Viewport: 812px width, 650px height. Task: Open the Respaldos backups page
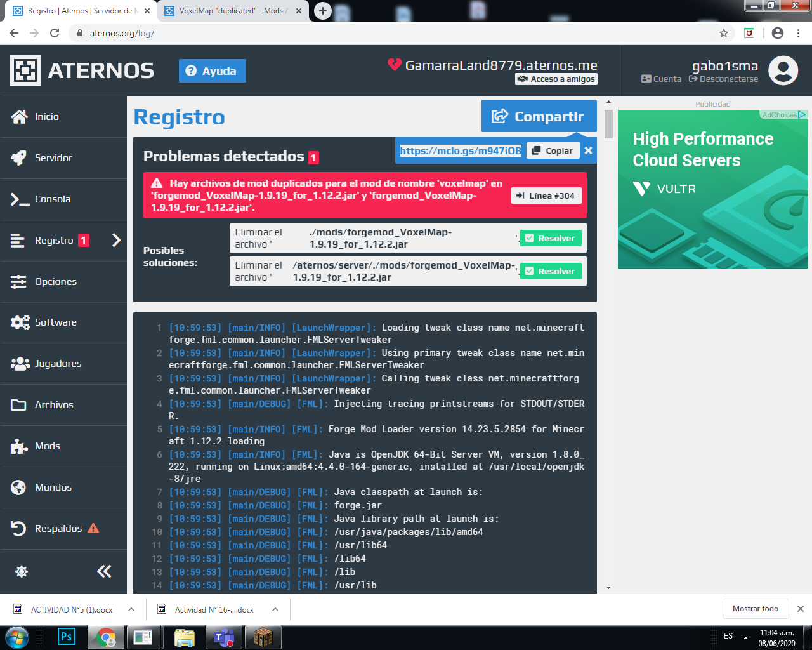point(63,529)
